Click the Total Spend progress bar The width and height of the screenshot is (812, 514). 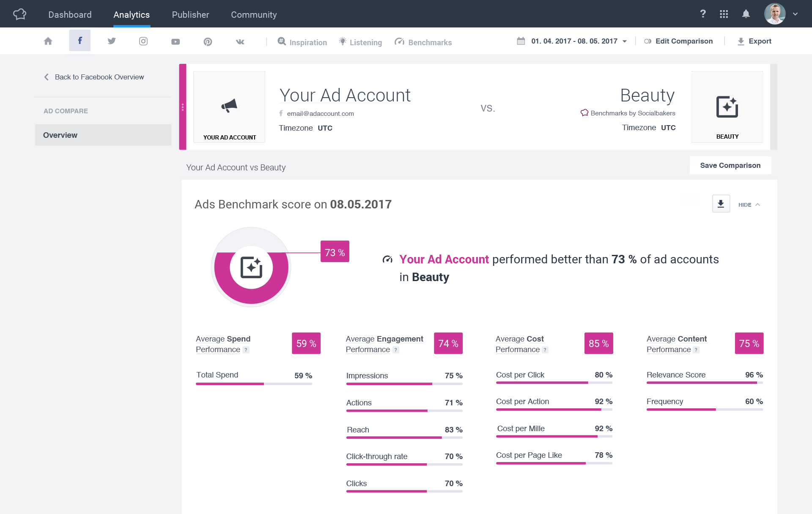tap(254, 384)
